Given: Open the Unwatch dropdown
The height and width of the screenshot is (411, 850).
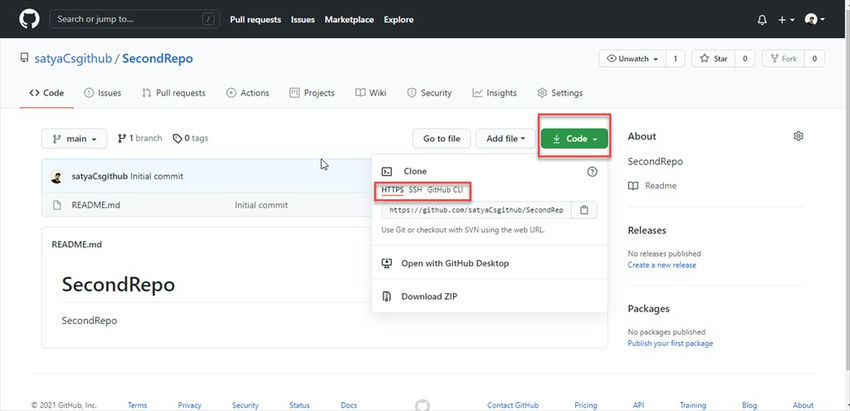Looking at the screenshot, I should 634,59.
